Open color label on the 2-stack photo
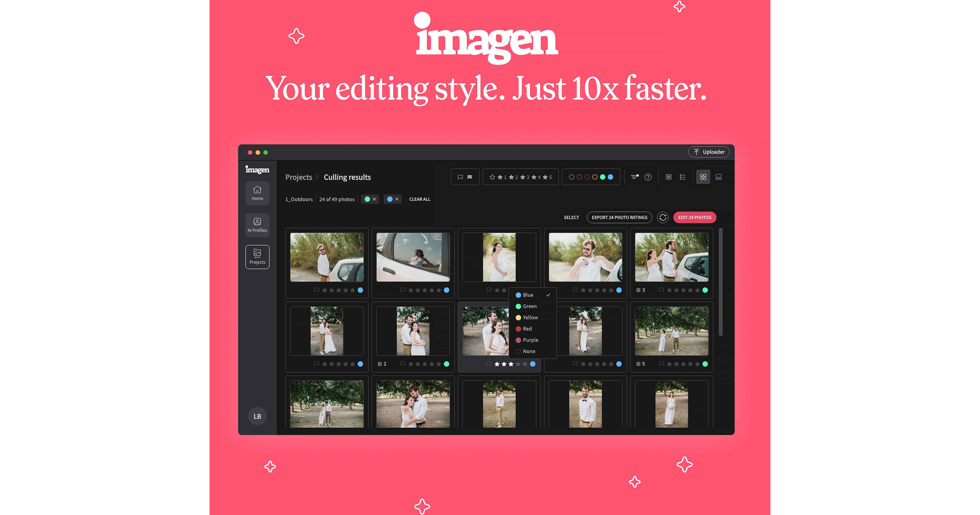This screenshot has height=515, width=980. 447,364
